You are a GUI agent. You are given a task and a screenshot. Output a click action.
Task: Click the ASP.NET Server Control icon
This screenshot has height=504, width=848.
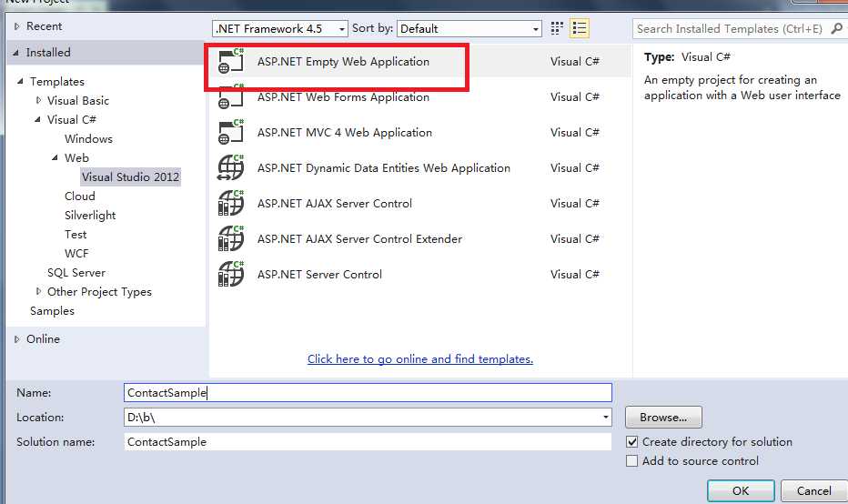click(231, 274)
